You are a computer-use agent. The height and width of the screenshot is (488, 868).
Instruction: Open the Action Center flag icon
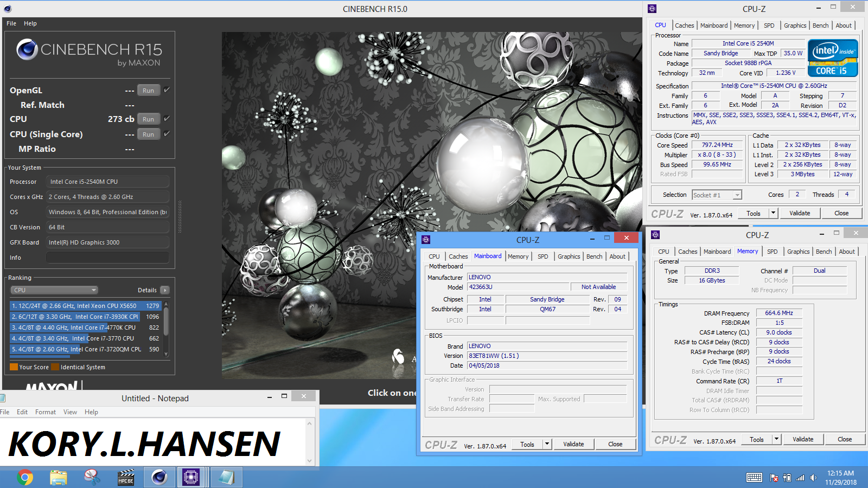(x=774, y=478)
